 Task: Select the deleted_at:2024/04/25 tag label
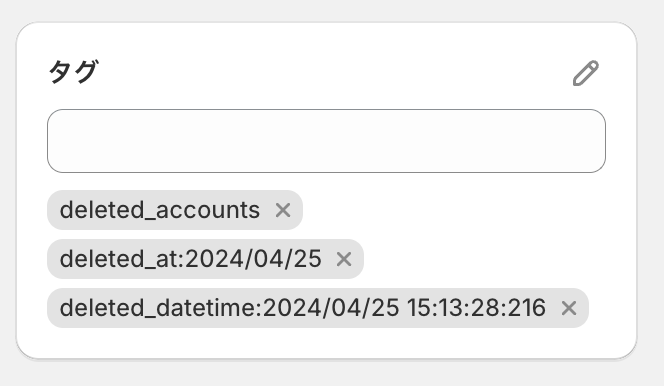[x=191, y=259]
